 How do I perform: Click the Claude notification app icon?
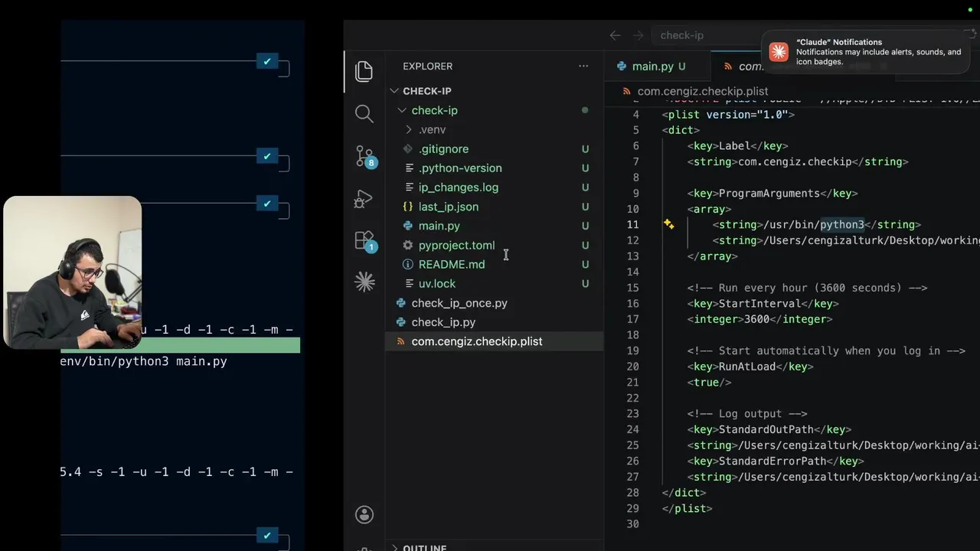tap(779, 52)
